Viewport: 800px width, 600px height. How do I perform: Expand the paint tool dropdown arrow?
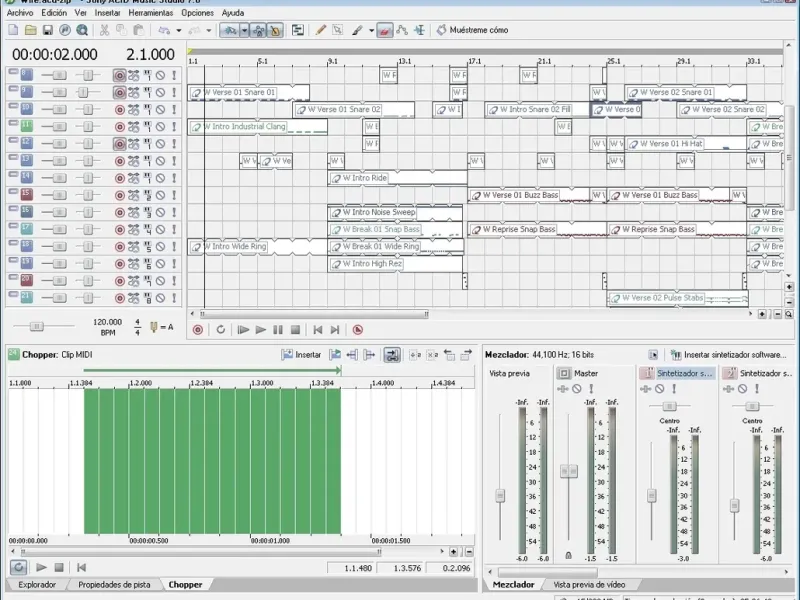371,30
